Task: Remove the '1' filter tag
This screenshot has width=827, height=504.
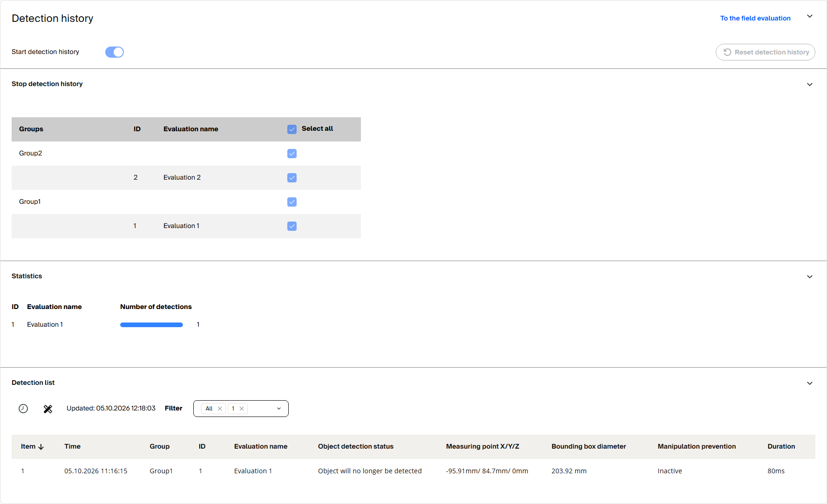Action: [242, 409]
